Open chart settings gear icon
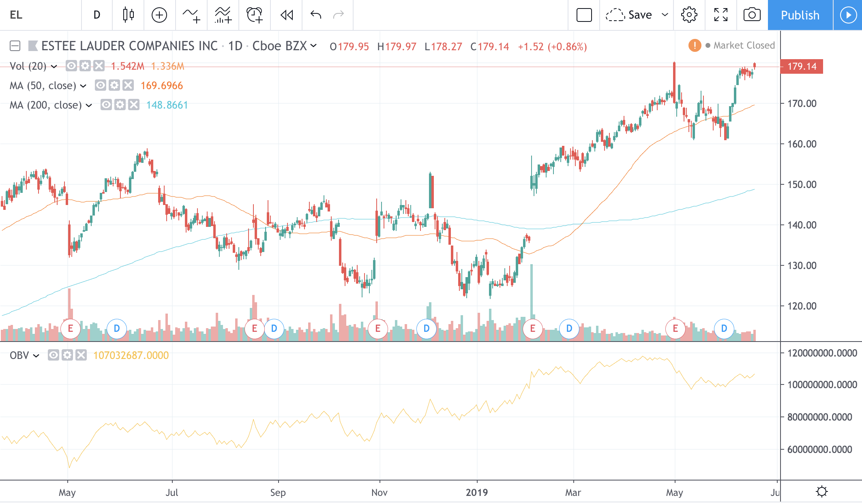The image size is (862, 504). [689, 15]
